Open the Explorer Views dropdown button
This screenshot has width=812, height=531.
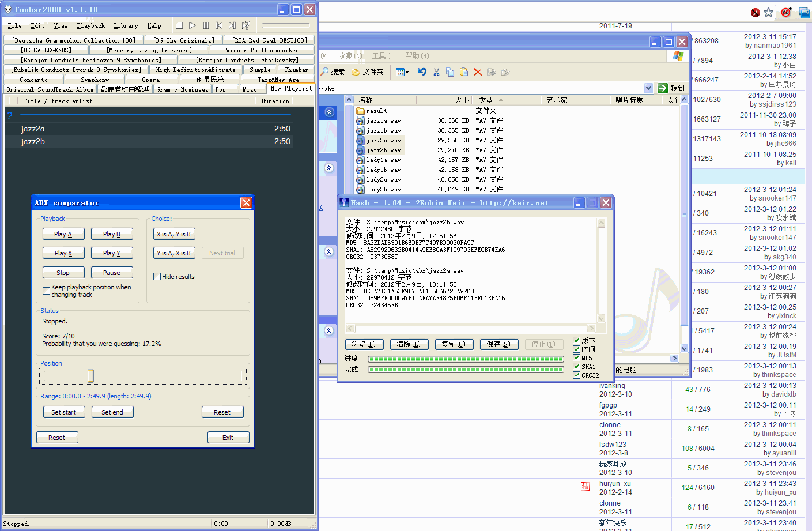click(402, 72)
